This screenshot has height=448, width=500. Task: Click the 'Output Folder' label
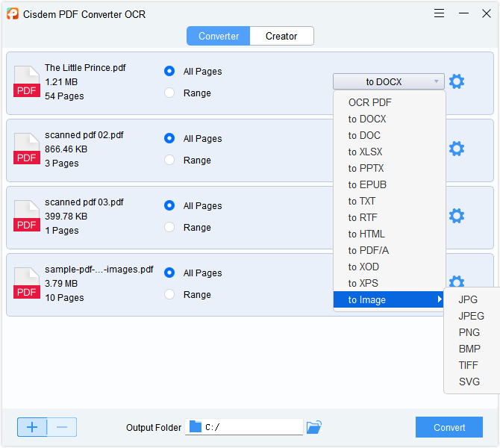click(x=154, y=428)
